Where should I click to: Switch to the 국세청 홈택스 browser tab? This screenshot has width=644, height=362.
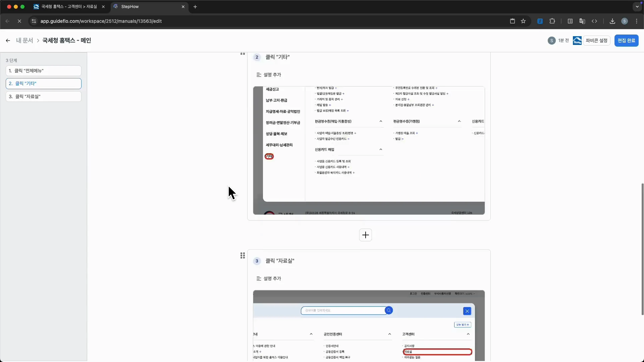[x=70, y=7]
